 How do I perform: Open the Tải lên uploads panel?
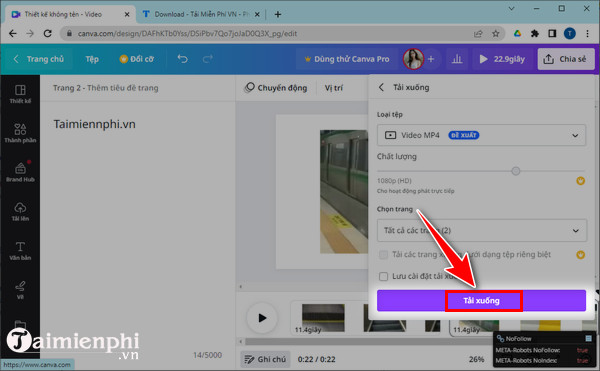[20, 212]
